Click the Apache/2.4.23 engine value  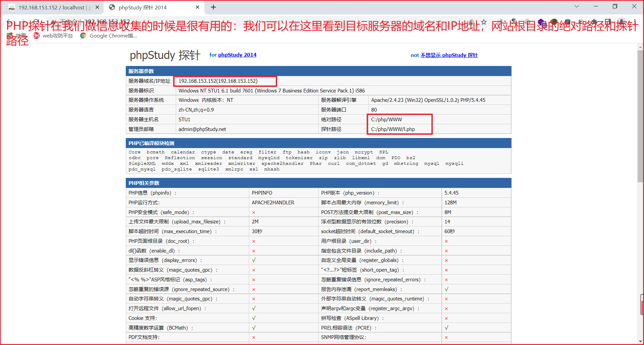pyautogui.click(x=428, y=100)
